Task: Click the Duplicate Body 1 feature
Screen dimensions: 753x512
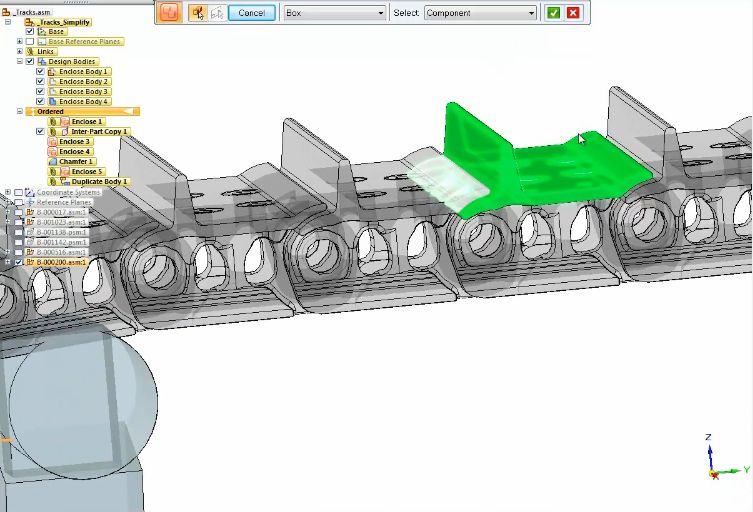Action: pyautogui.click(x=99, y=182)
